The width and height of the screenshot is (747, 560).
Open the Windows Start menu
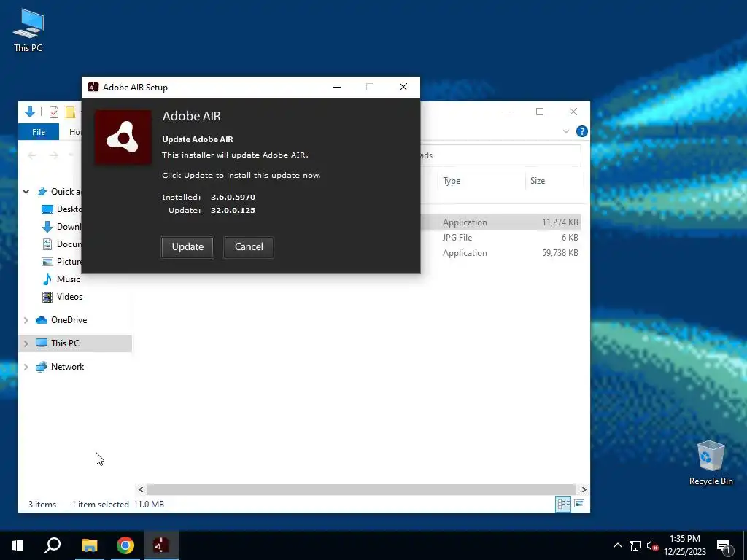click(18, 545)
